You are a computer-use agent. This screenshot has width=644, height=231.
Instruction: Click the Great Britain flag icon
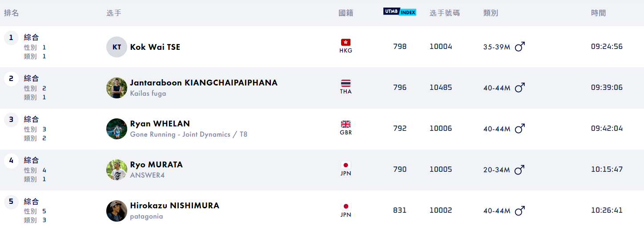(x=346, y=124)
